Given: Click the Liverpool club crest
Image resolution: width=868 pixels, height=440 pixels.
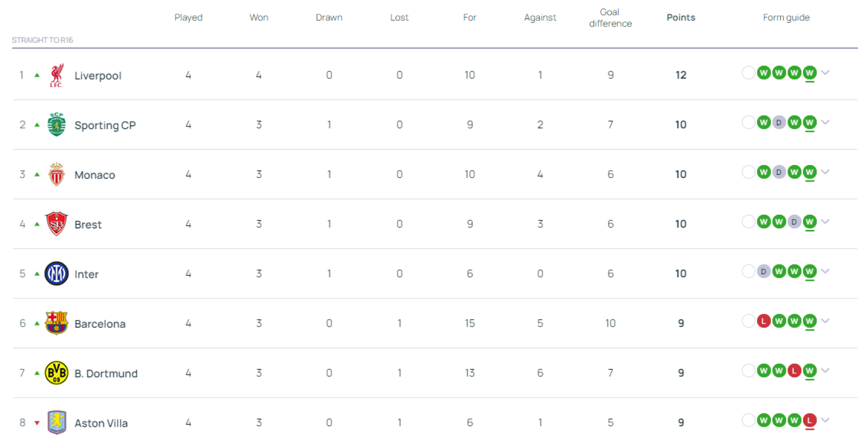Looking at the screenshot, I should [x=56, y=75].
